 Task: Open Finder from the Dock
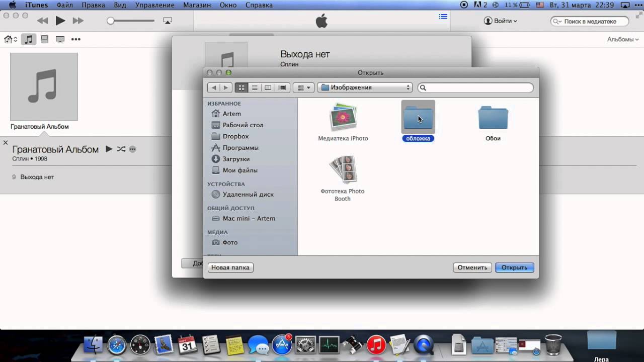(93, 345)
